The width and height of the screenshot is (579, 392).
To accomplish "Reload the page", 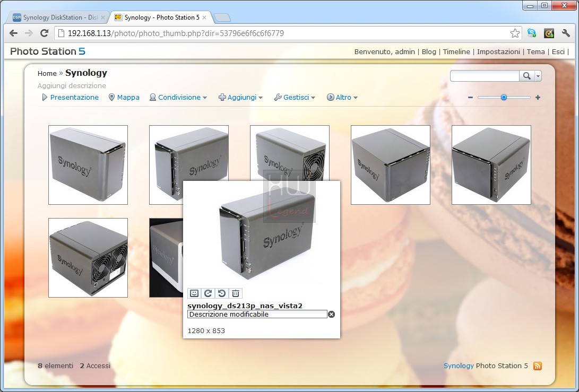I will [44, 33].
